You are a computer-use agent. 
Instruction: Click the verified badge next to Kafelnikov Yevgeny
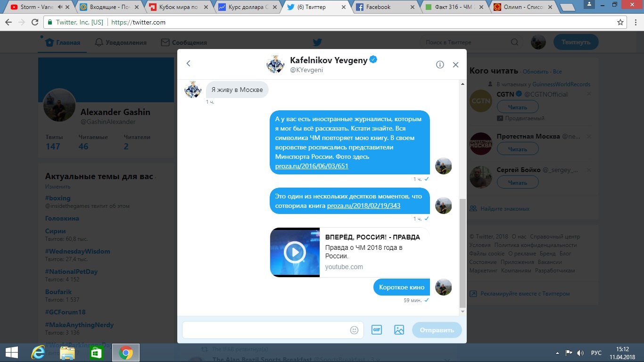pyautogui.click(x=373, y=60)
